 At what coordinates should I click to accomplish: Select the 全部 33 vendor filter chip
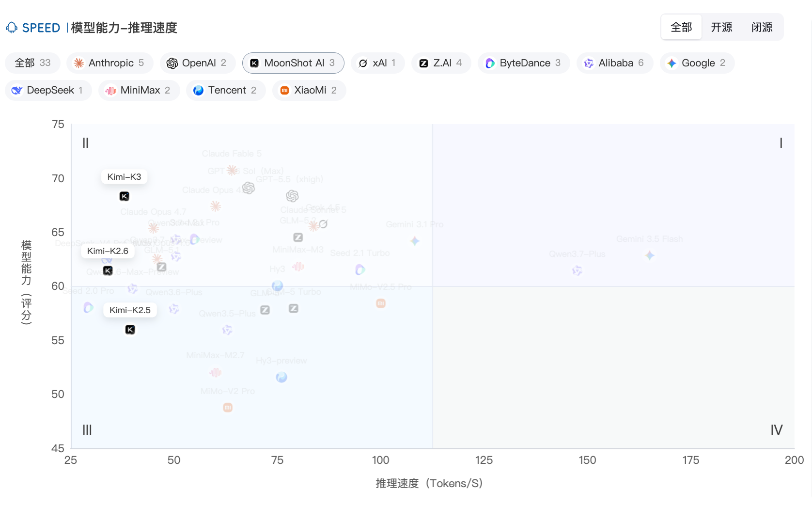[32, 63]
